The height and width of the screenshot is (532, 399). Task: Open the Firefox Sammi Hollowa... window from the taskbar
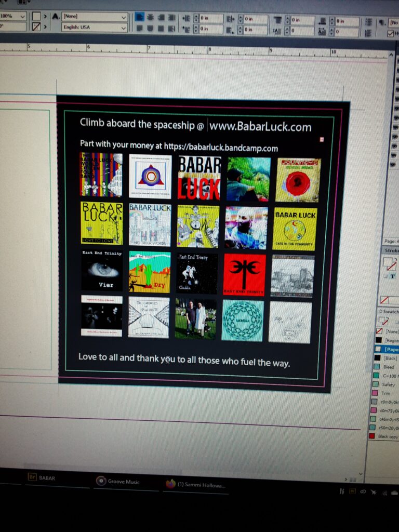point(195,485)
